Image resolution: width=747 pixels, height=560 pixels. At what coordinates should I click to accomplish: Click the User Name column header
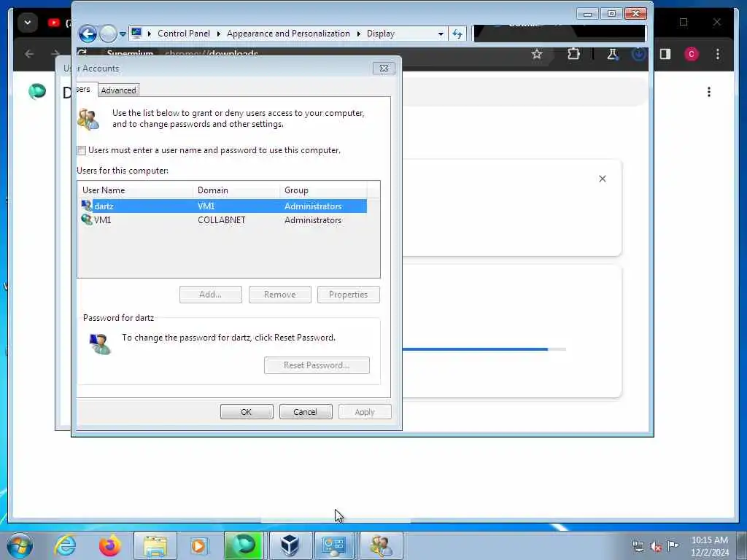coord(135,190)
